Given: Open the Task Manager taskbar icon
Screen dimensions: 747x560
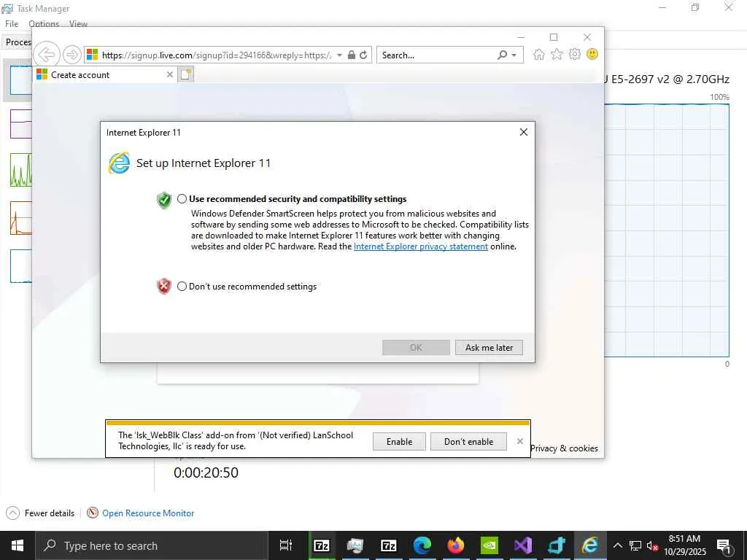Looking at the screenshot, I should tap(355, 545).
